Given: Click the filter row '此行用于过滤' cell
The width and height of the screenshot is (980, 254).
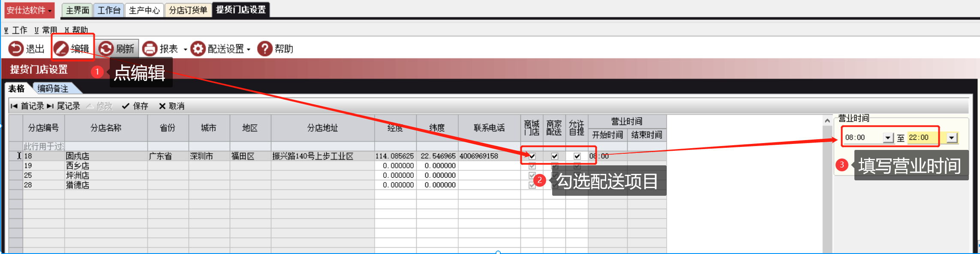Looking at the screenshot, I should tap(43, 146).
